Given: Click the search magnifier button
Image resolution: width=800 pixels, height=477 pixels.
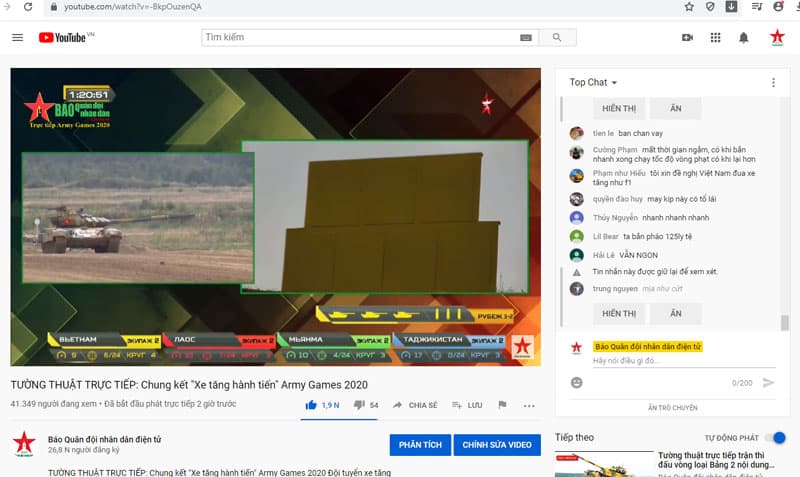Looking at the screenshot, I should [x=557, y=37].
